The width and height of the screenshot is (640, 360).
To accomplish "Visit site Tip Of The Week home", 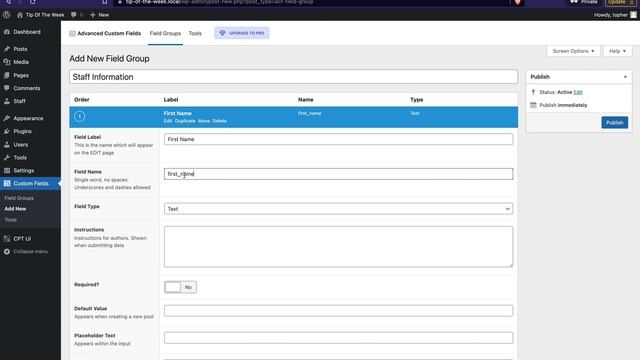I will (x=40, y=15).
